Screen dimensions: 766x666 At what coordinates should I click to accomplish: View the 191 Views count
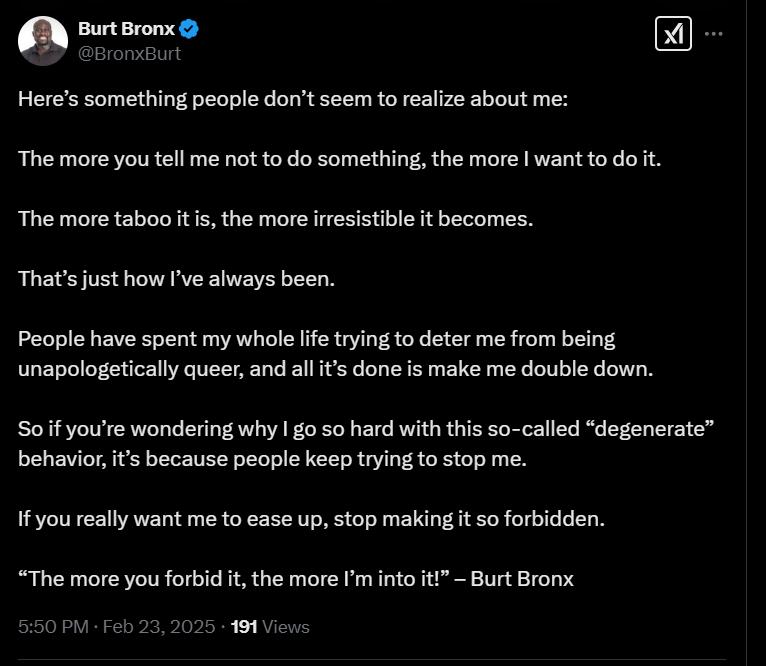pos(270,626)
